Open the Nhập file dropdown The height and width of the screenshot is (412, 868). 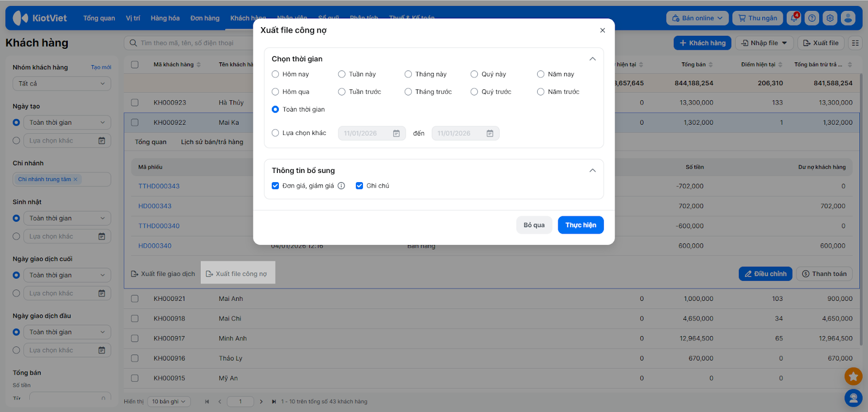(764, 43)
